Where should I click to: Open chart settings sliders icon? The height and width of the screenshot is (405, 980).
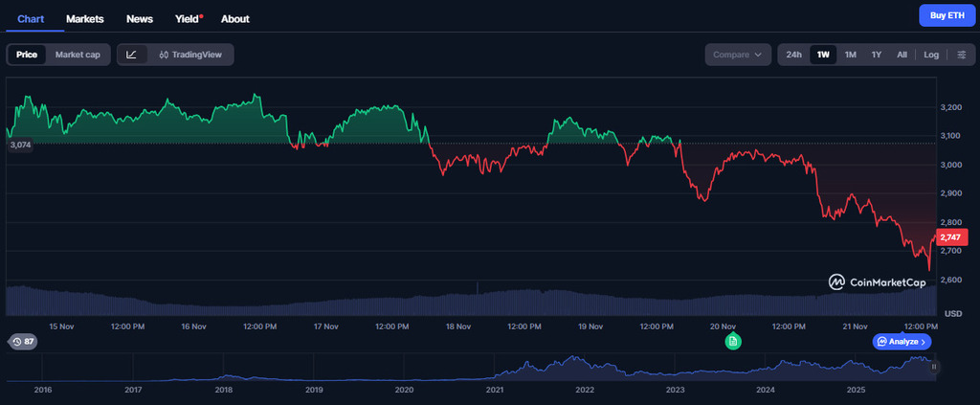[961, 55]
